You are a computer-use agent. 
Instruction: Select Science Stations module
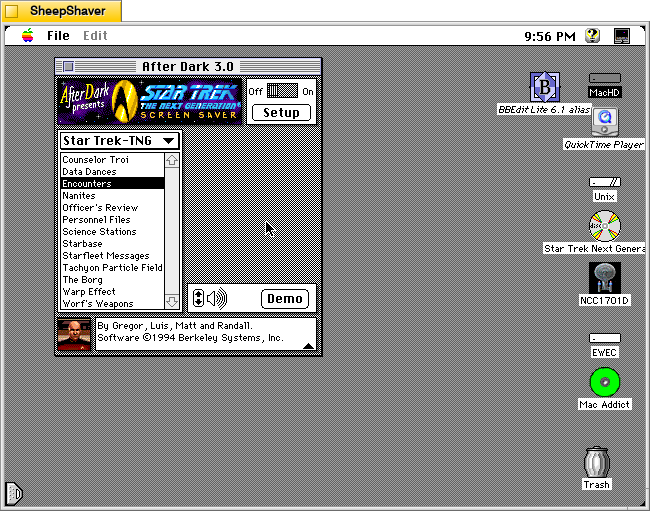tap(112, 232)
